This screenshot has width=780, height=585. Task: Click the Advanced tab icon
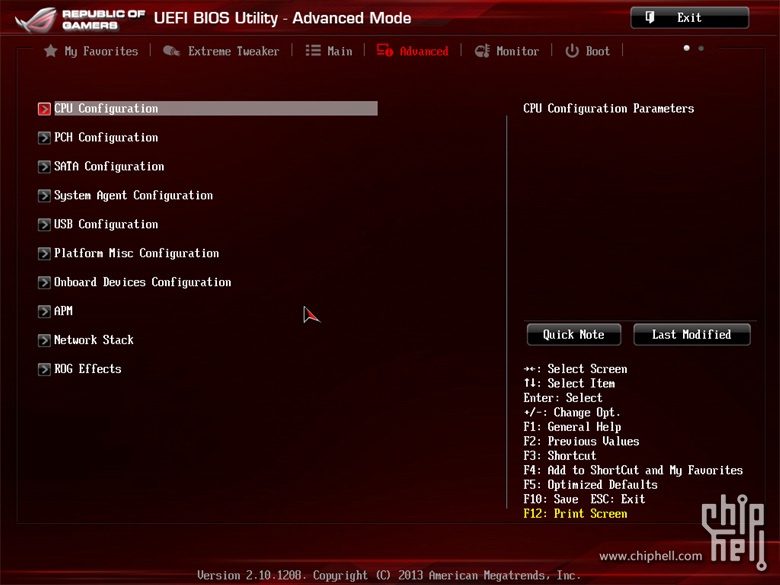[385, 50]
